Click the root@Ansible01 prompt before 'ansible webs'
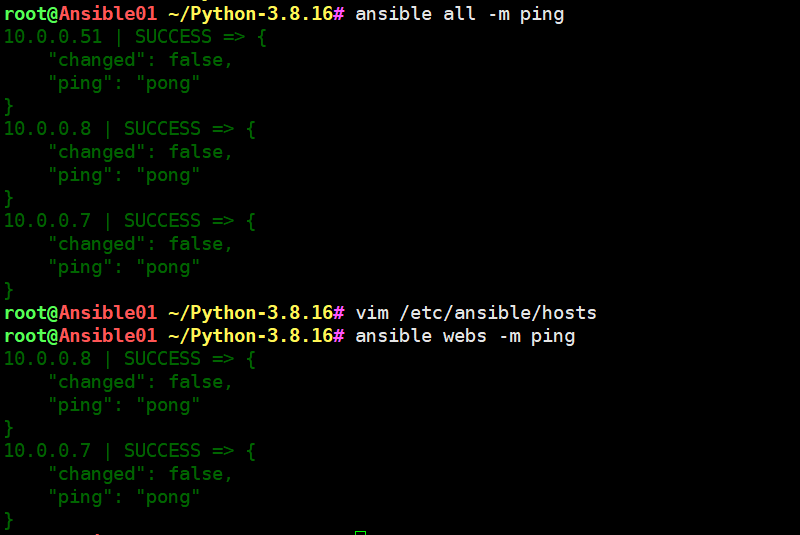Image resolution: width=800 pixels, height=535 pixels. pyautogui.click(x=81, y=336)
